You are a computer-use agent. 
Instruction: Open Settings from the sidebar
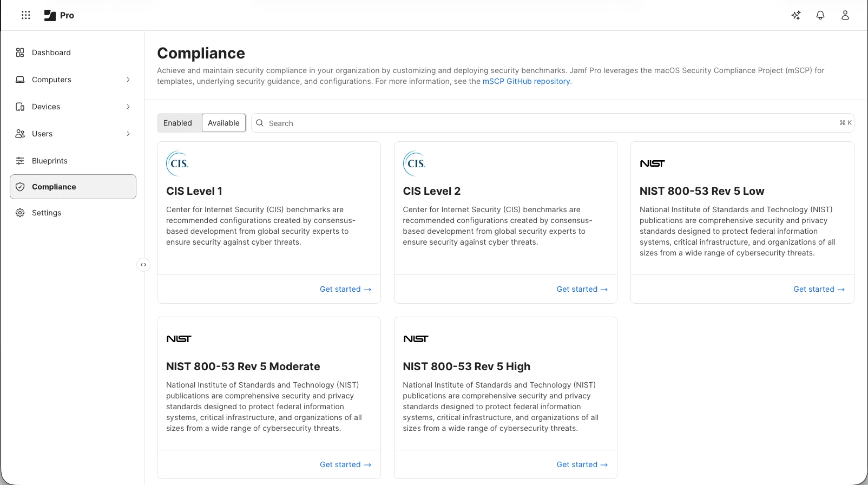[73, 213]
